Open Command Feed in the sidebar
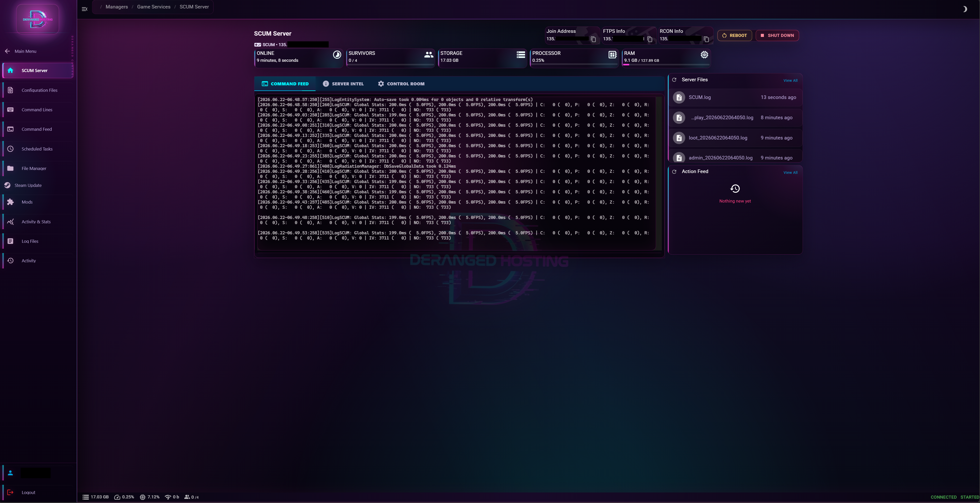 point(38,129)
